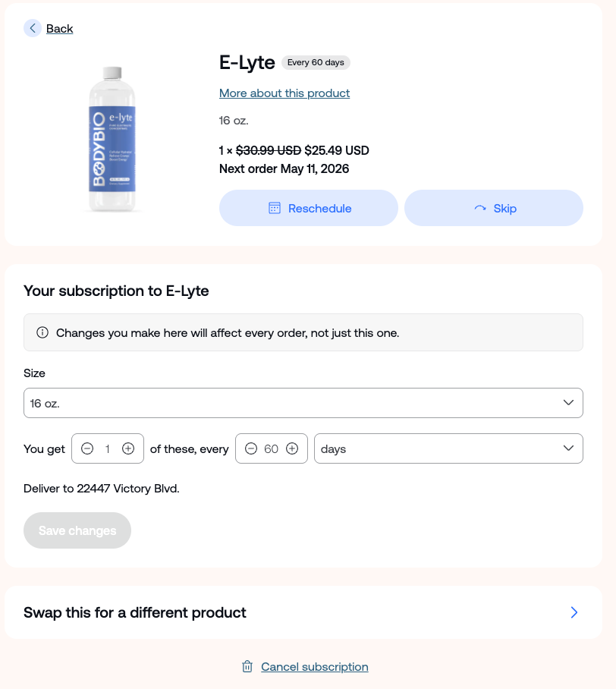Click the quantity value field showing 1
The image size is (616, 689).
tap(108, 448)
